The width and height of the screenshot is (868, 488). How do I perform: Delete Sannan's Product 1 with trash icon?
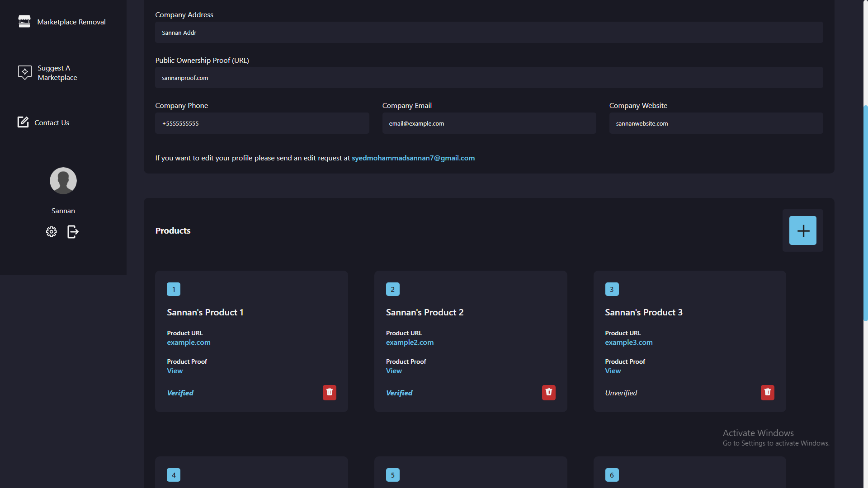(x=329, y=392)
